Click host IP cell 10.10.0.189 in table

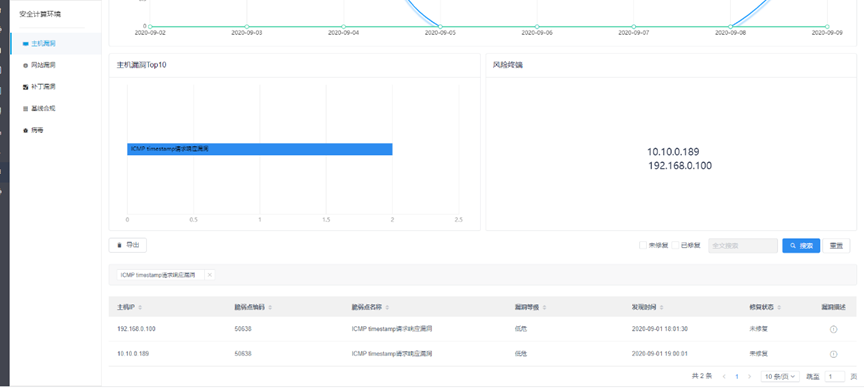coord(133,354)
